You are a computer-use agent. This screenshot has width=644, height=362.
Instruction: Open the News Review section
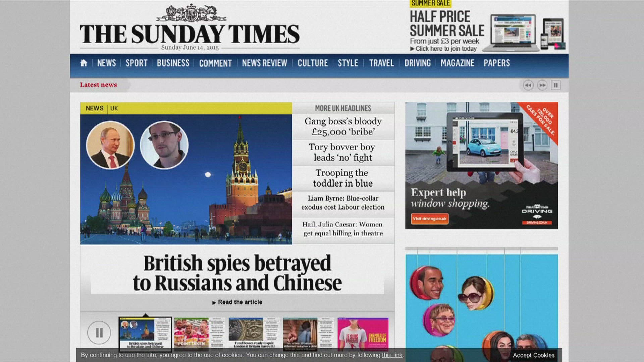click(x=264, y=63)
